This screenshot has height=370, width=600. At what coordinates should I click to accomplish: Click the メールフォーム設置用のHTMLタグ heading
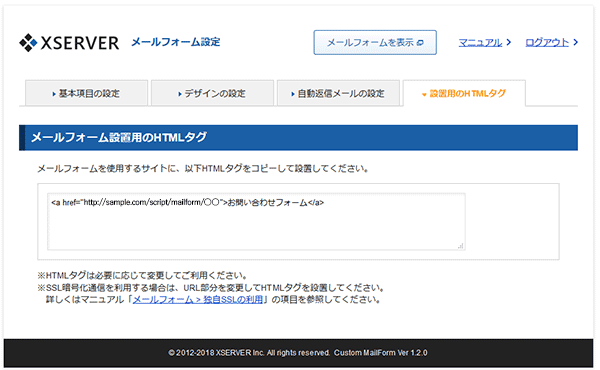pyautogui.click(x=119, y=137)
